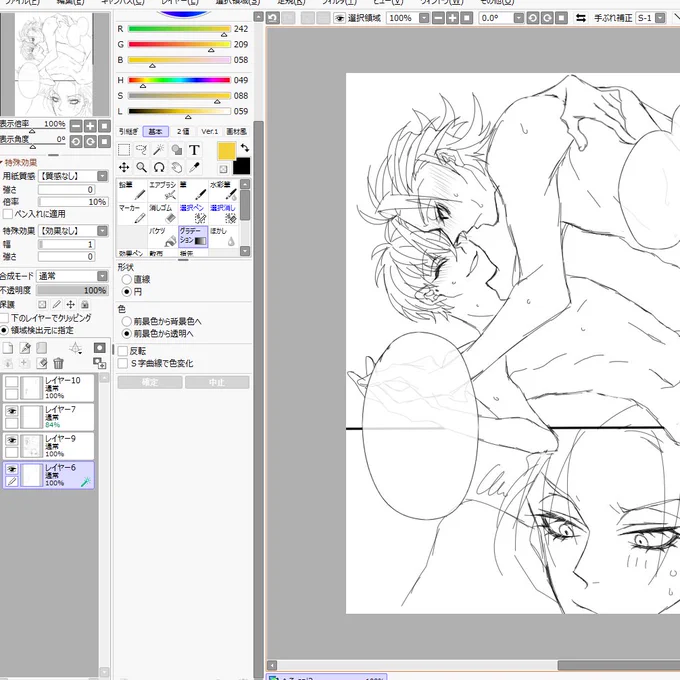Switch to Ver.1 tool tab
This screenshot has height=680, width=680.
coord(209,131)
